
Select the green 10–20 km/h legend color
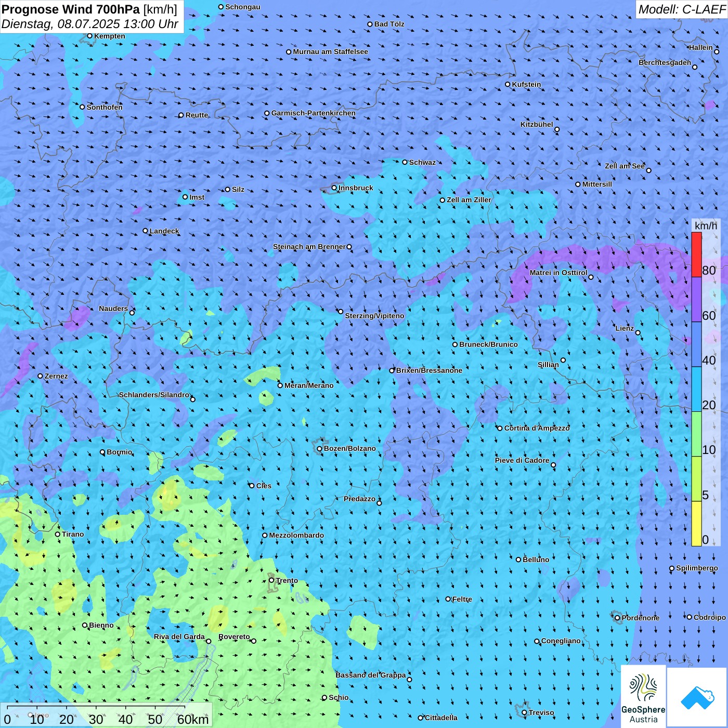click(696, 434)
